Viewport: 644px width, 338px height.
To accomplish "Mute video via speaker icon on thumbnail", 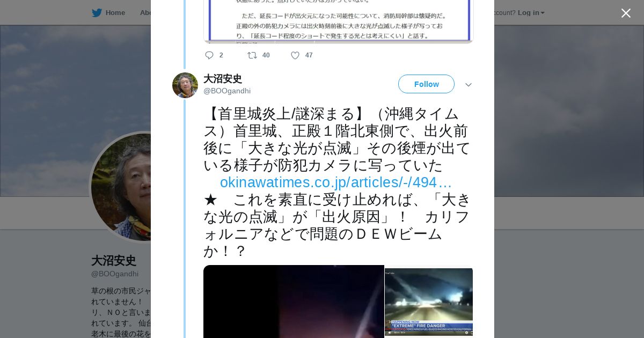I will tap(390, 332).
